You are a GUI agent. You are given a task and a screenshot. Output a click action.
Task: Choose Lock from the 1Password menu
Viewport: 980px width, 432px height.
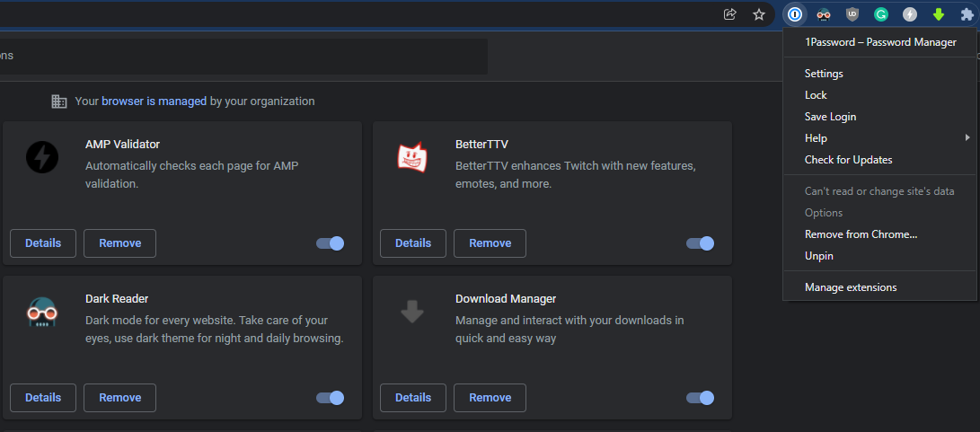click(879, 95)
